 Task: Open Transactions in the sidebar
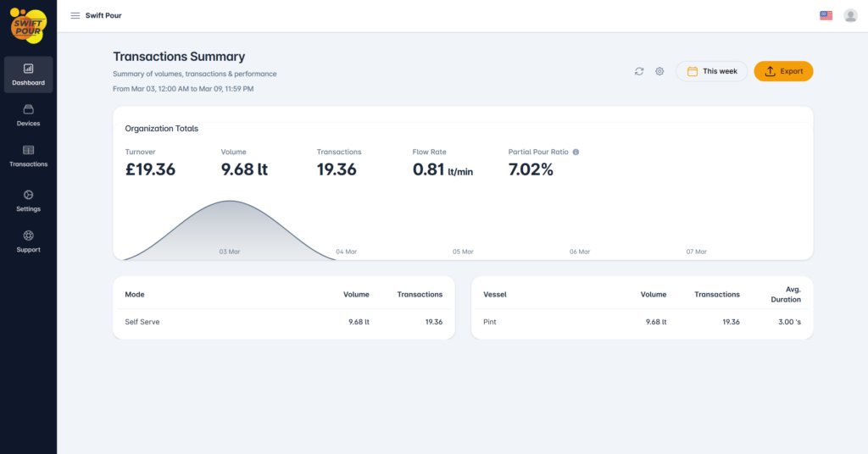click(x=28, y=156)
